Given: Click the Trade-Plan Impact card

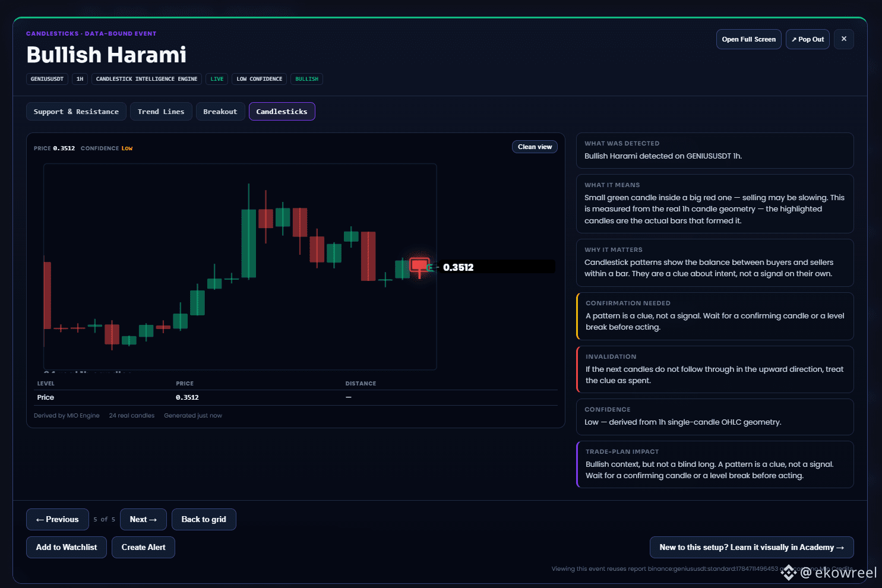Looking at the screenshot, I should tap(715, 464).
